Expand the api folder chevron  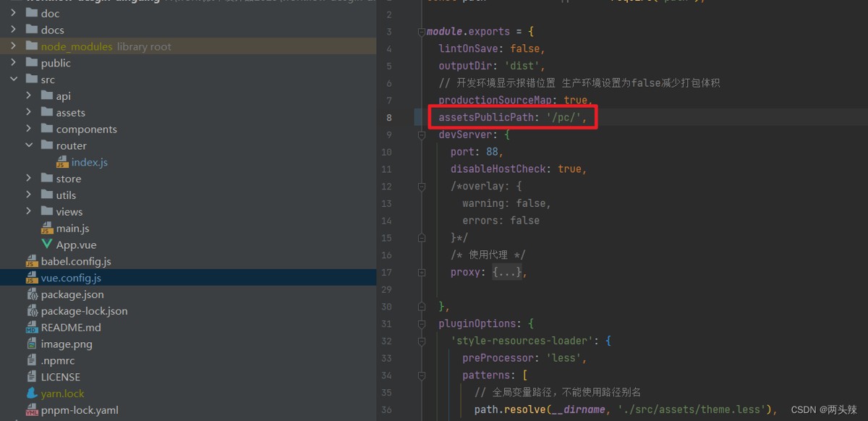pyautogui.click(x=29, y=95)
